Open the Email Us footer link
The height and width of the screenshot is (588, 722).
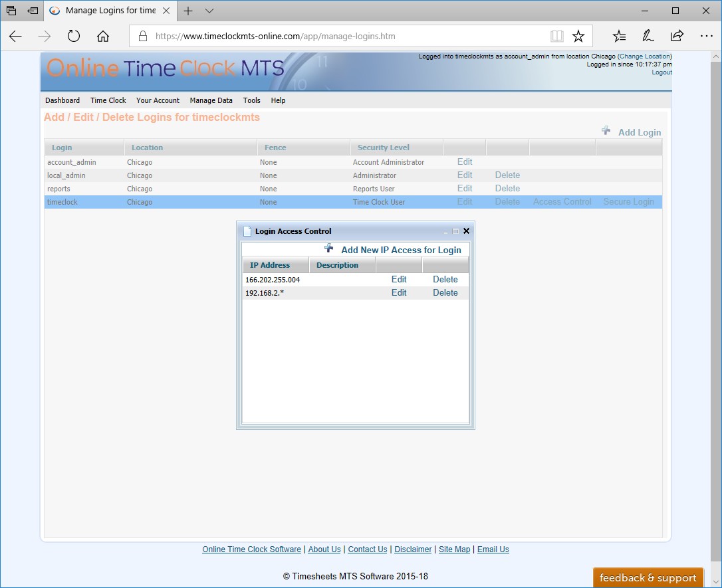pos(493,549)
